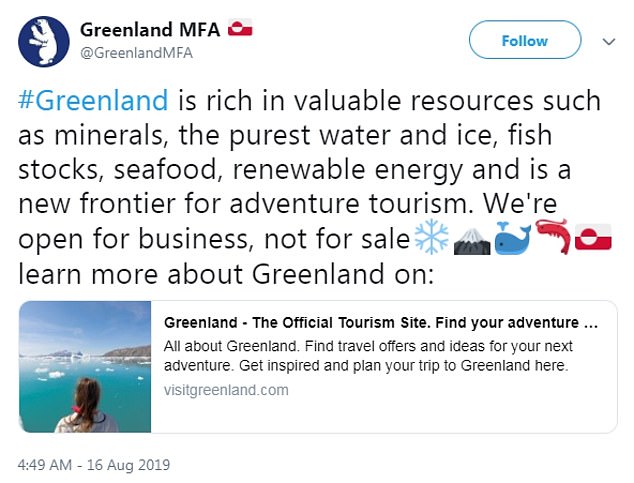Click the whale emoji in the tweet
The height and width of the screenshot is (483, 634).
[512, 238]
